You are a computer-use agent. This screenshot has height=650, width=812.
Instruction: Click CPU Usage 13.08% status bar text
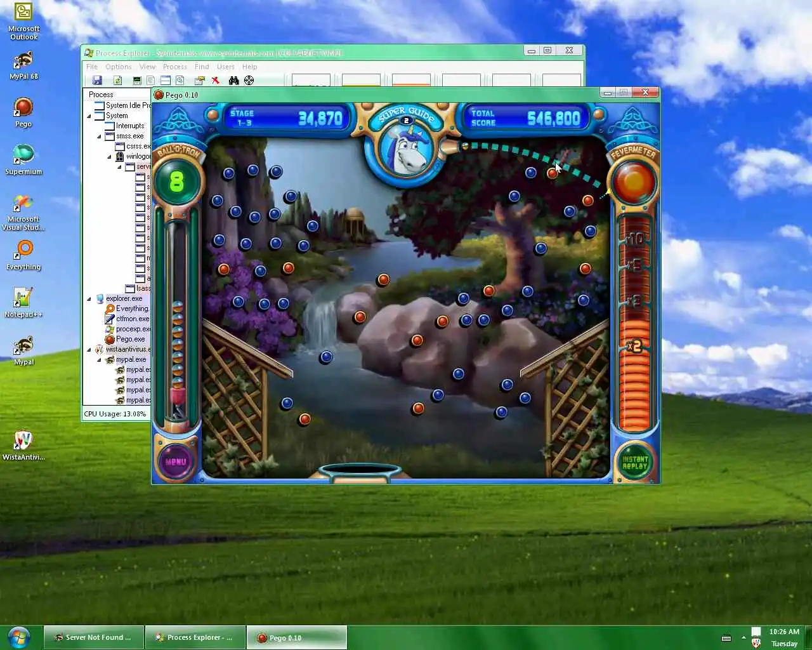[x=115, y=414]
